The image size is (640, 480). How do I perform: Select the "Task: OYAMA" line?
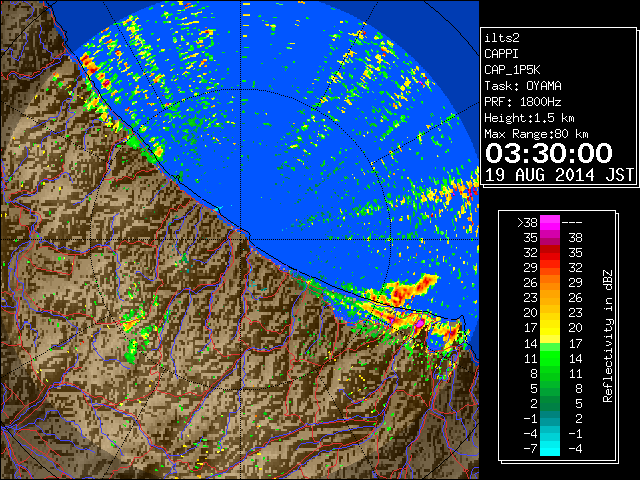[523, 86]
